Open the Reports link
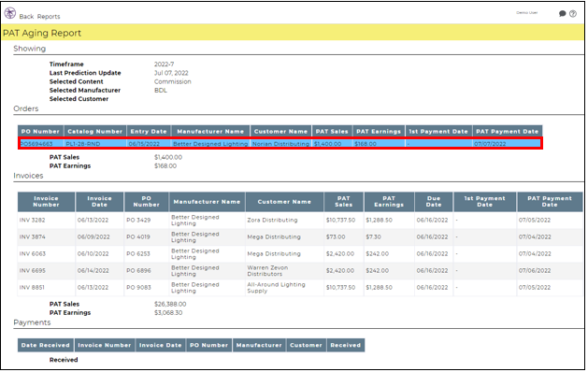The width and height of the screenshot is (588, 372). (49, 17)
